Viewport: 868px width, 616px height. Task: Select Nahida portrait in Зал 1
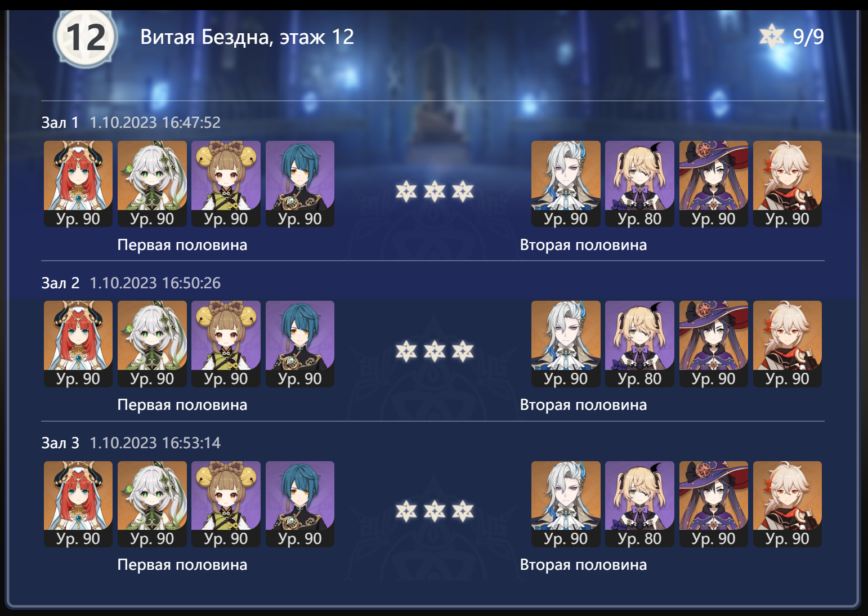152,184
